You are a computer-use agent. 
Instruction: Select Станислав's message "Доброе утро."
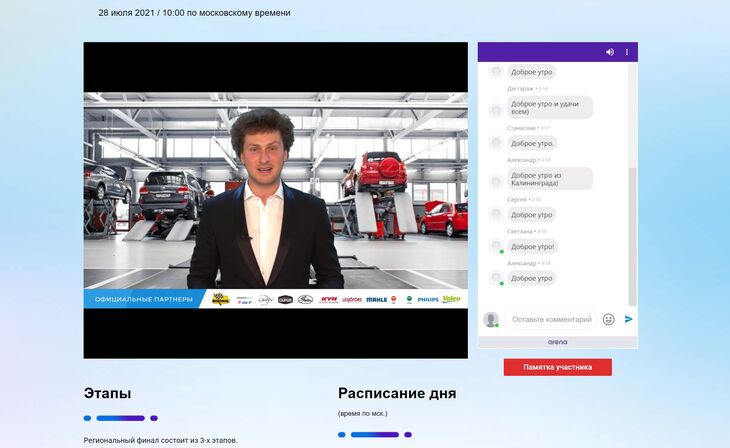(x=532, y=143)
